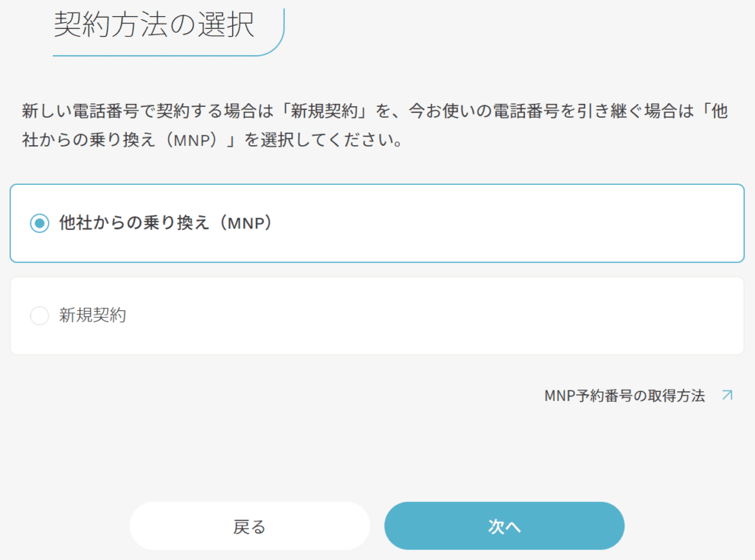Click empty space inside the 新規契約 card

[x=434, y=315]
